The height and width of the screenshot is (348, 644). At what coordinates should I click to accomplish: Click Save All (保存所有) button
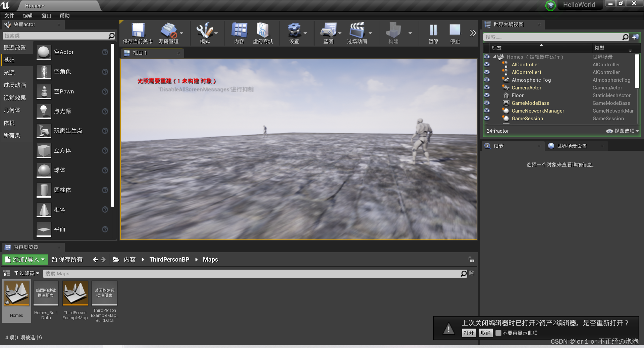point(67,260)
